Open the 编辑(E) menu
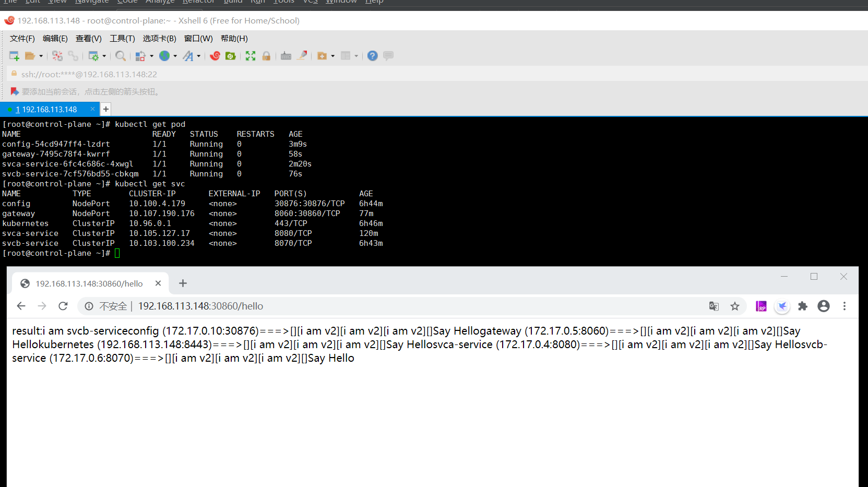 [x=55, y=39]
